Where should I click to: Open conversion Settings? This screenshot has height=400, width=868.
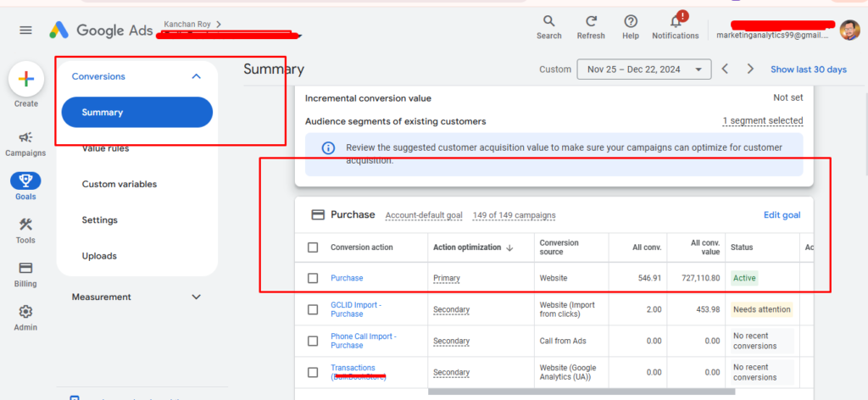tap(100, 220)
